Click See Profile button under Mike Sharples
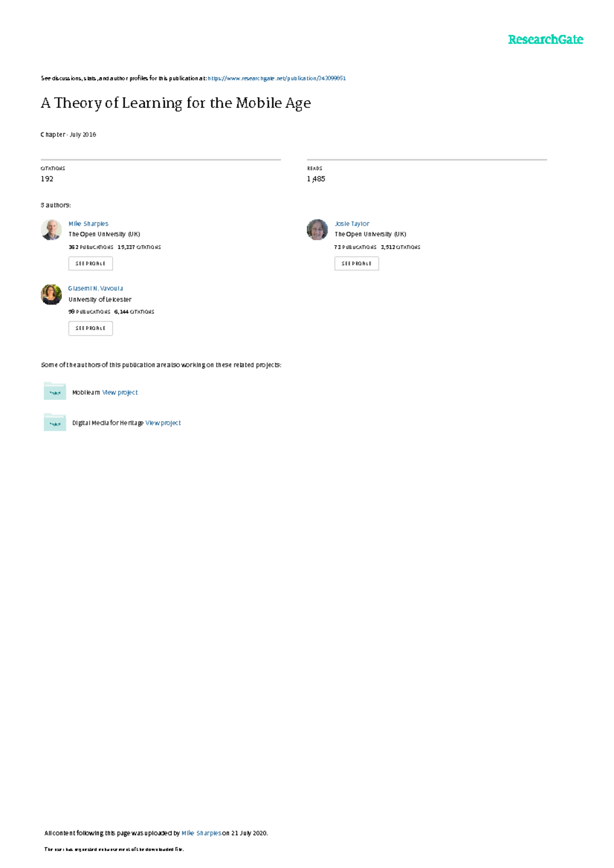 point(91,263)
